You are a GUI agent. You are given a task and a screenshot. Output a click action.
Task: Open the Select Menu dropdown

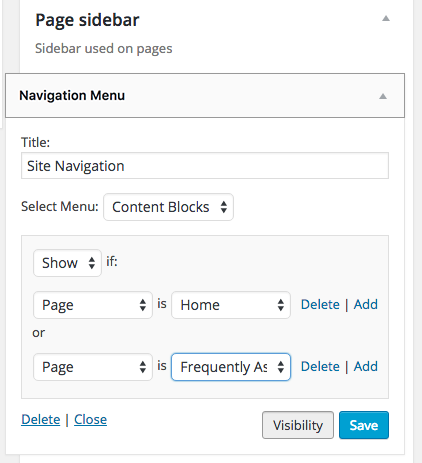tap(168, 207)
